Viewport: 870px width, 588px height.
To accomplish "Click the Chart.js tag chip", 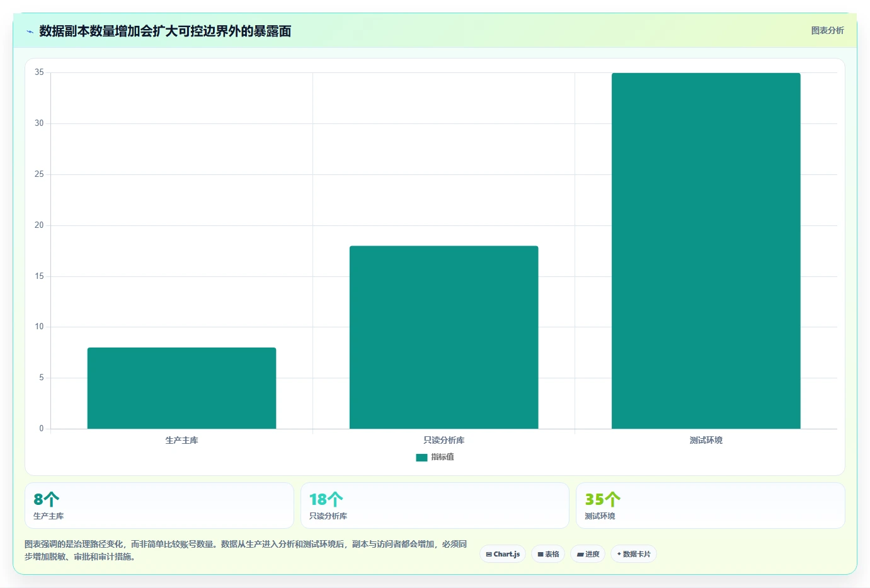I will coord(503,554).
